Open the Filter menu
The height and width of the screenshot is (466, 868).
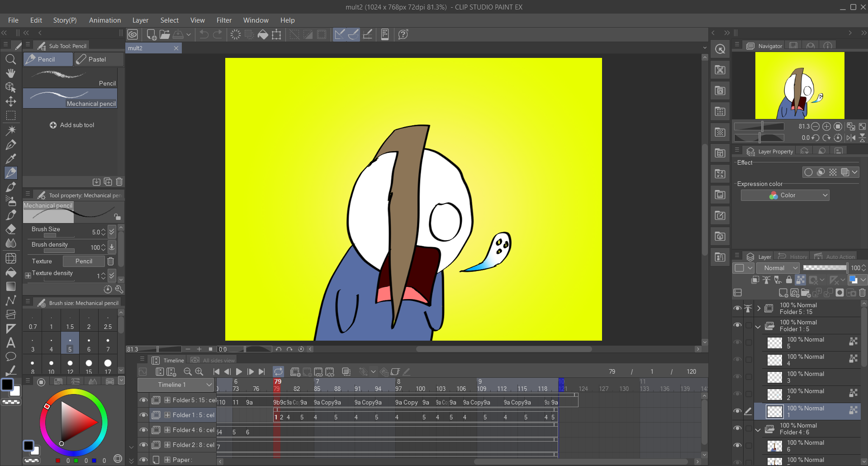pyautogui.click(x=224, y=20)
